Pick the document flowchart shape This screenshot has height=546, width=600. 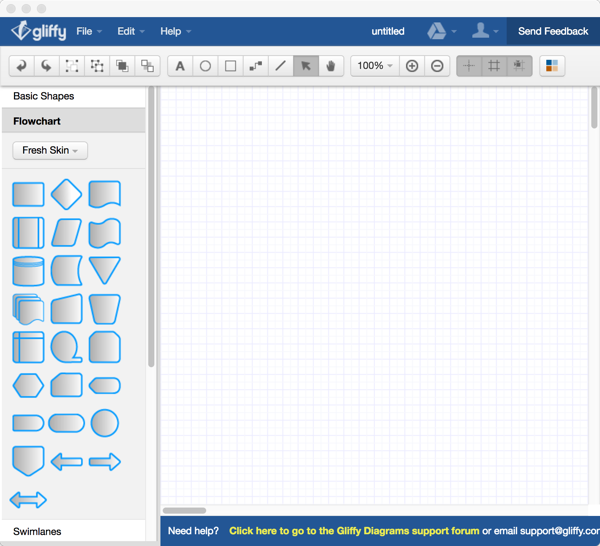[x=105, y=194]
